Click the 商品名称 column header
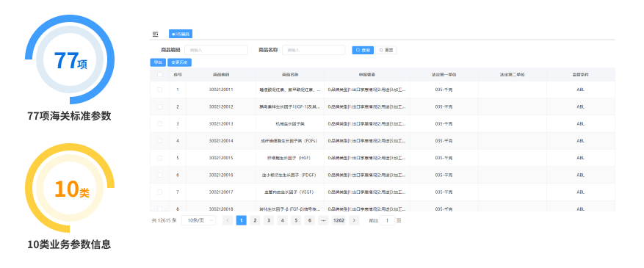Viewport: 644px width, 268px height. click(x=290, y=75)
